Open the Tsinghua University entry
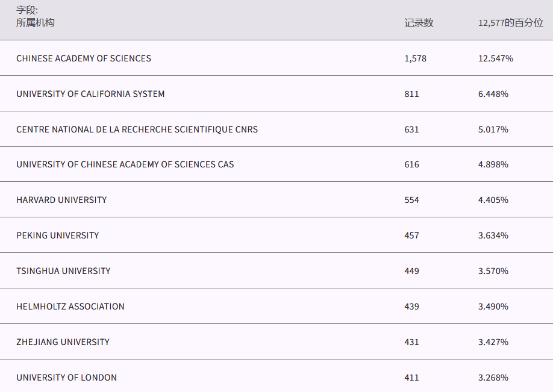This screenshot has height=392, width=553. (63, 271)
